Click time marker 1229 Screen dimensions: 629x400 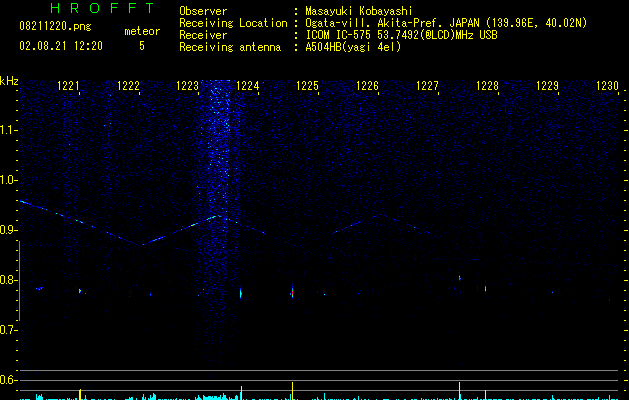coord(547,86)
